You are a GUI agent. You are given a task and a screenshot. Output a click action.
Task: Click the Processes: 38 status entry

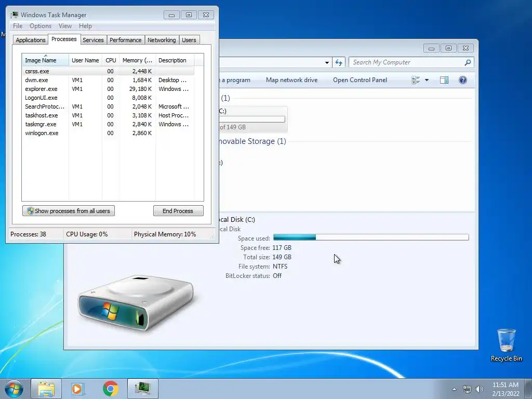[x=28, y=234]
